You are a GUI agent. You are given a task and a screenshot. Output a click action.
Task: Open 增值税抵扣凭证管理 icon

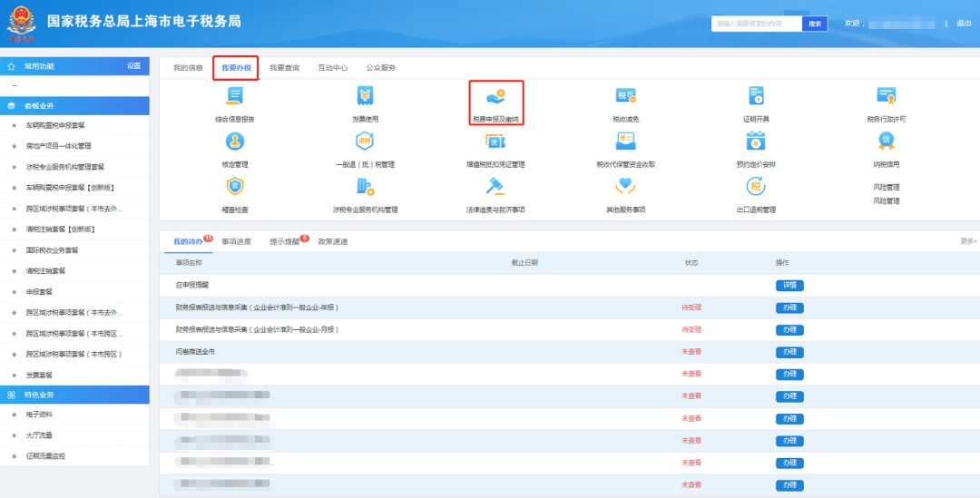(x=495, y=142)
